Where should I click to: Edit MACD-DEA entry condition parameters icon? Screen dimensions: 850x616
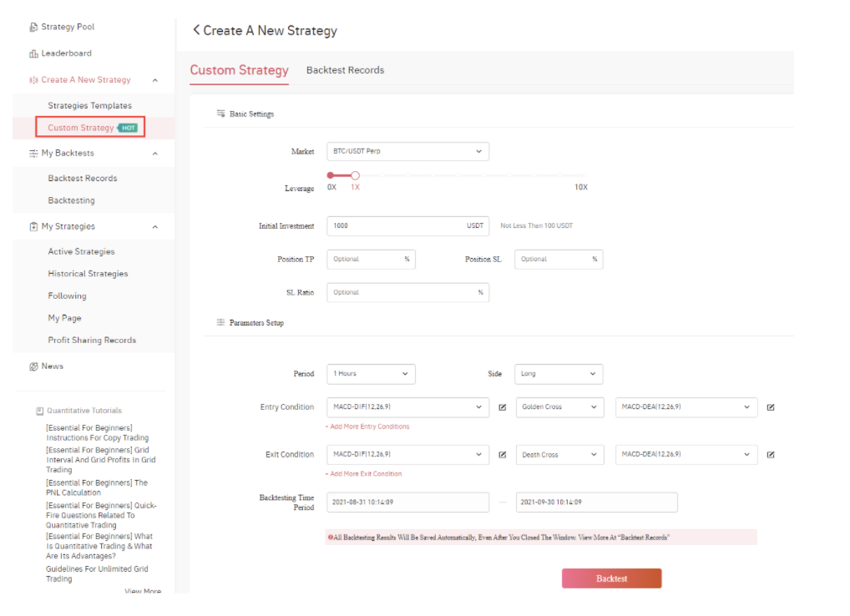pyautogui.click(x=771, y=407)
